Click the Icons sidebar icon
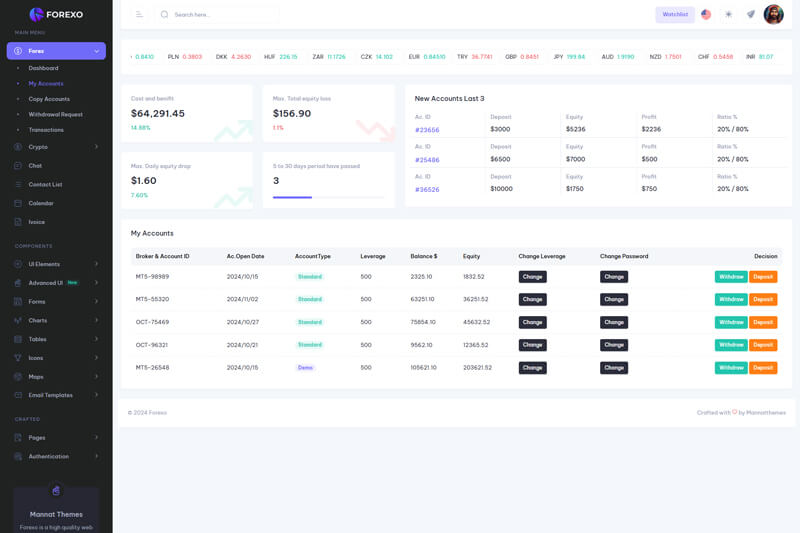This screenshot has height=533, width=800. pos(18,358)
